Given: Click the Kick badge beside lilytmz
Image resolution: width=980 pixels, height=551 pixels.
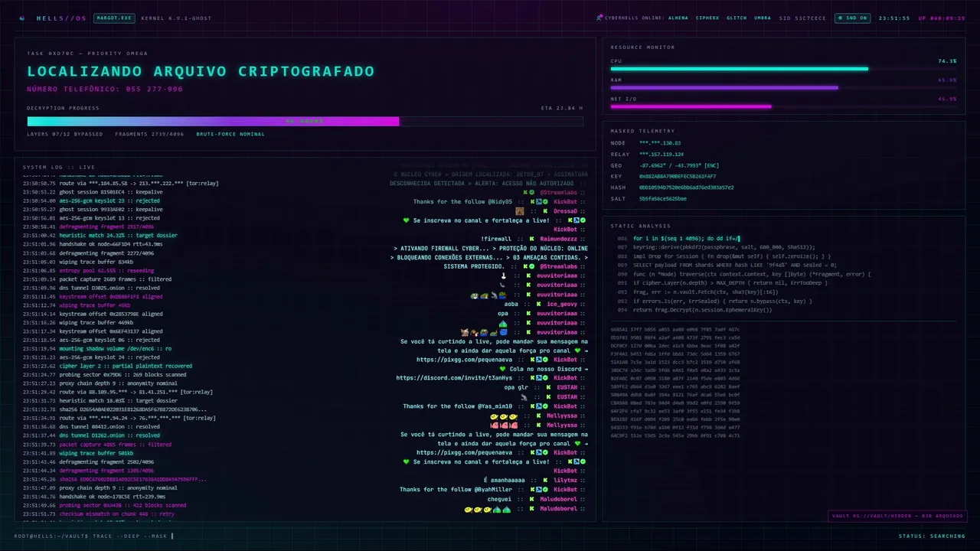Looking at the screenshot, I should pyautogui.click(x=545, y=480).
